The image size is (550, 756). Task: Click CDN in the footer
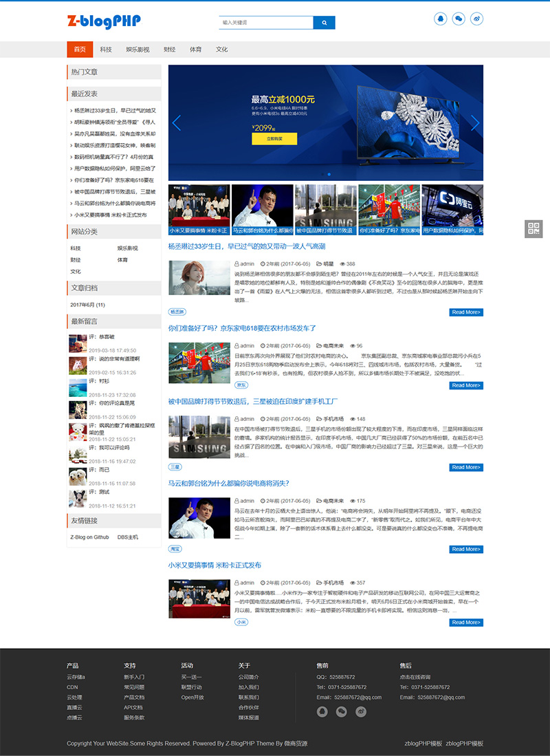[72, 687]
